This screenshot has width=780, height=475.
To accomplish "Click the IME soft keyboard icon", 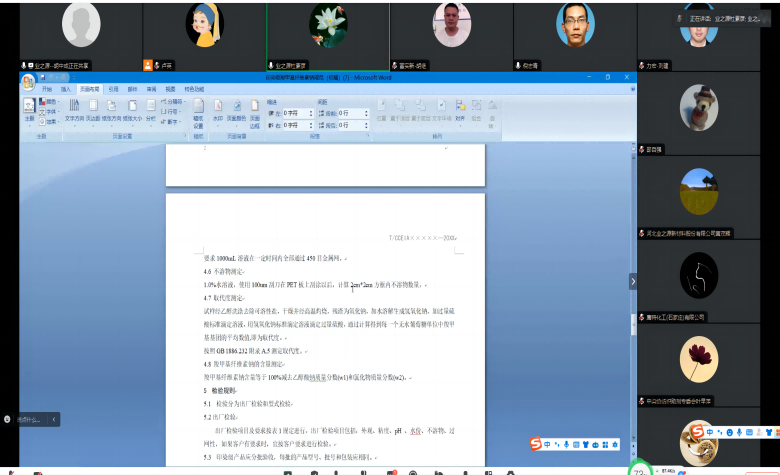I will click(576, 445).
